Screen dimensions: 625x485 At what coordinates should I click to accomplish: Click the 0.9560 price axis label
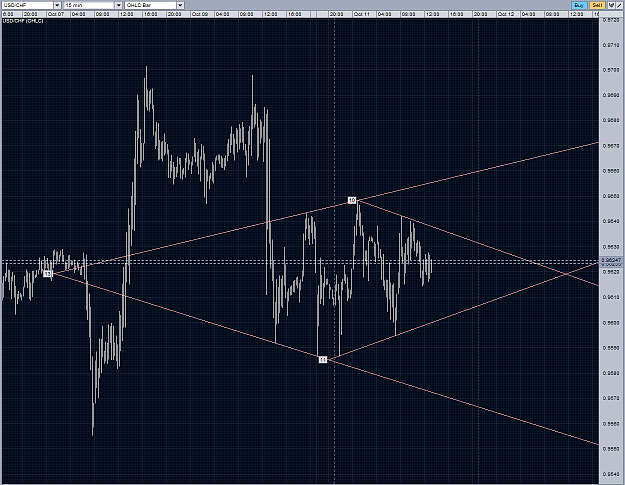pyautogui.click(x=611, y=424)
